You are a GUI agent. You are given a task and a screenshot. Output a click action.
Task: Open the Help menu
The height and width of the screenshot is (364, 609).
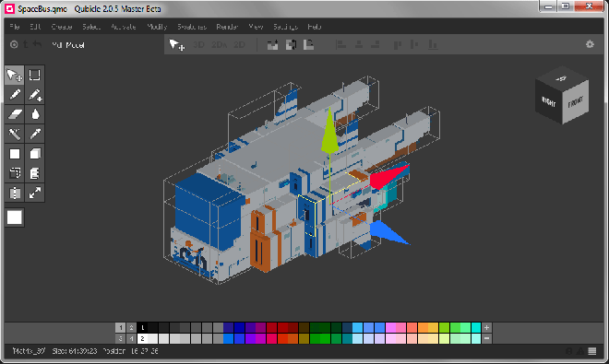(315, 27)
